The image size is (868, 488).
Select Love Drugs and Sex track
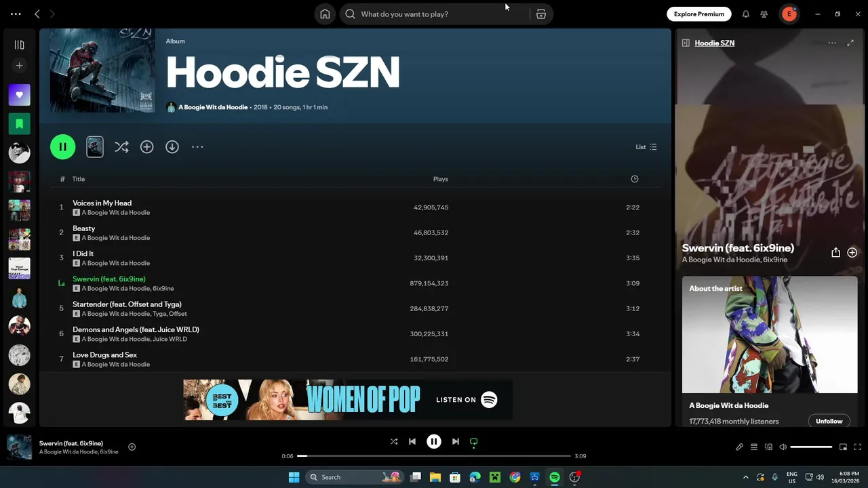104,354
